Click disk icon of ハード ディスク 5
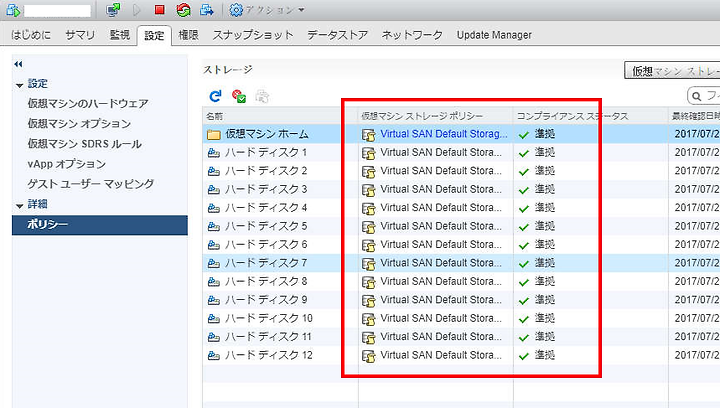The width and height of the screenshot is (720, 408). [x=214, y=226]
